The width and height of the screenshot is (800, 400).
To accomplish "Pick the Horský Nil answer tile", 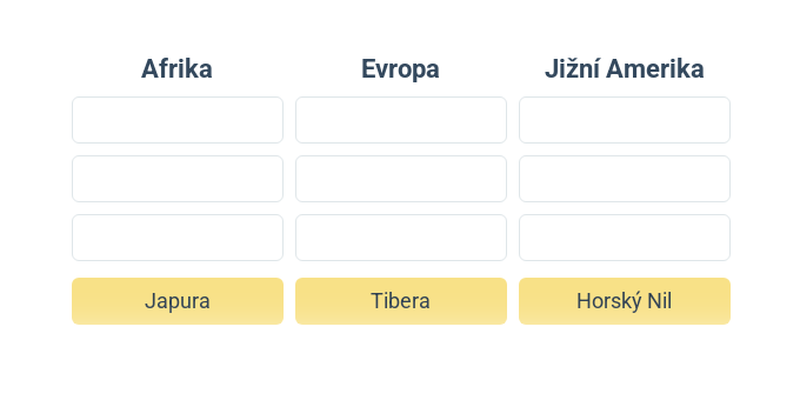I will (x=624, y=301).
